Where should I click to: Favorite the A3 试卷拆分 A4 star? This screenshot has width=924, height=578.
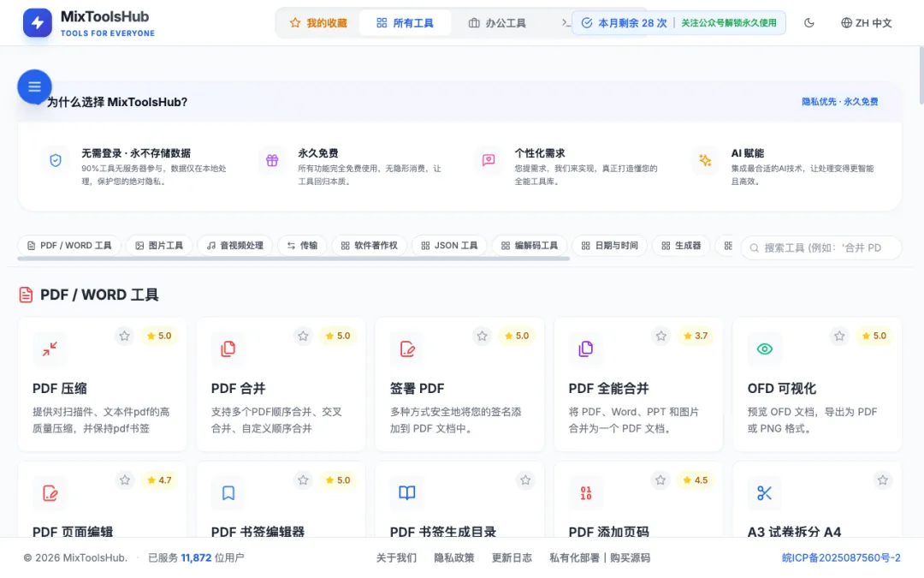tap(882, 480)
